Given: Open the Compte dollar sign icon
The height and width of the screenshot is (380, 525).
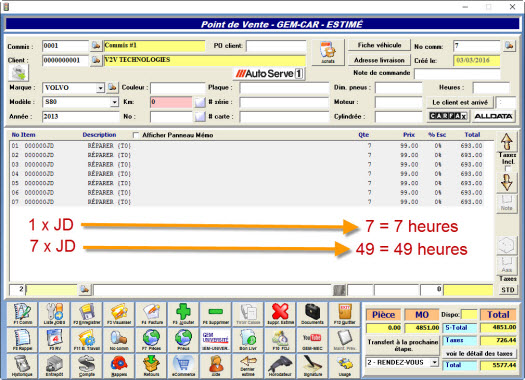Looking at the screenshot, I should (87, 366).
